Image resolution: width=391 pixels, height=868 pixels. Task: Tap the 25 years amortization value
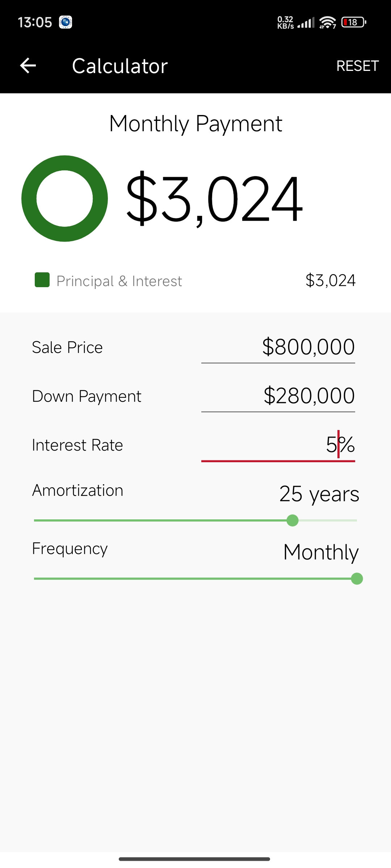click(319, 494)
